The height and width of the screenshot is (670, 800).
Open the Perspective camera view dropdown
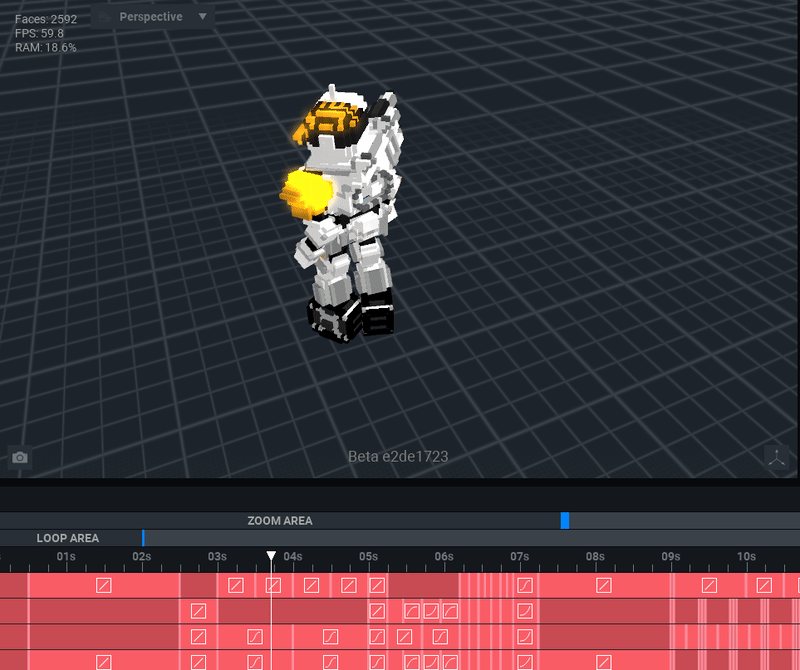(x=153, y=17)
